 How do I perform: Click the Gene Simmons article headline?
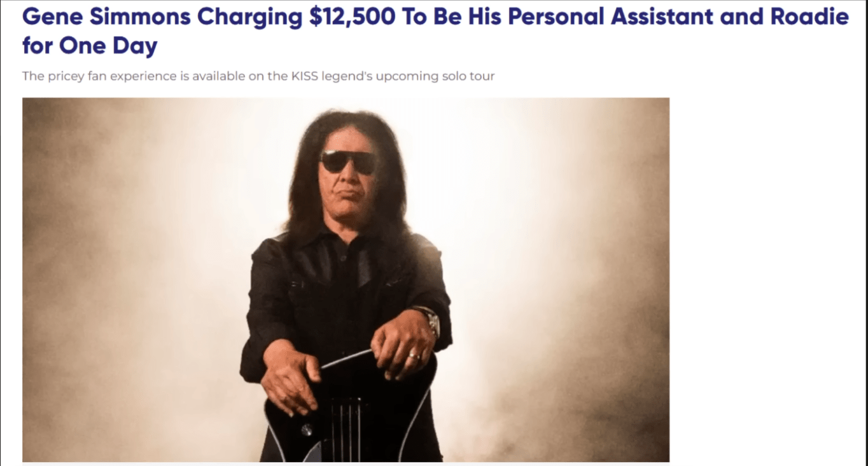(x=435, y=31)
